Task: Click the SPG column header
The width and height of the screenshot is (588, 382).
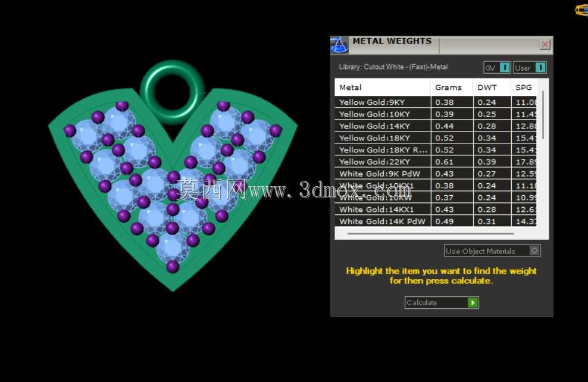Action: point(524,87)
